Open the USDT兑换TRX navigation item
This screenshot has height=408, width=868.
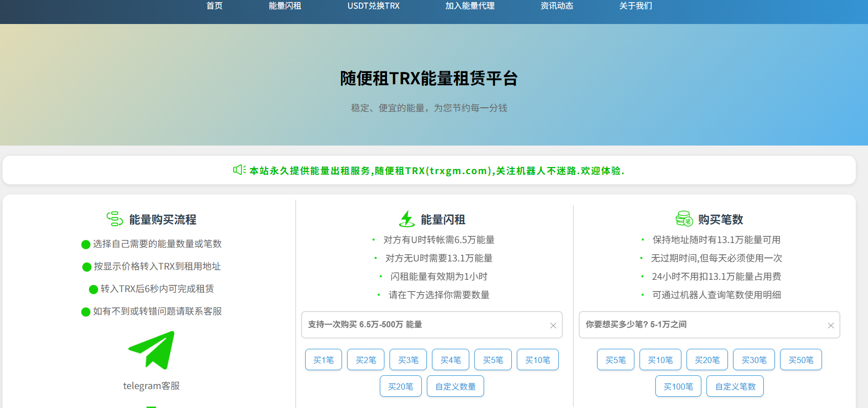373,6
